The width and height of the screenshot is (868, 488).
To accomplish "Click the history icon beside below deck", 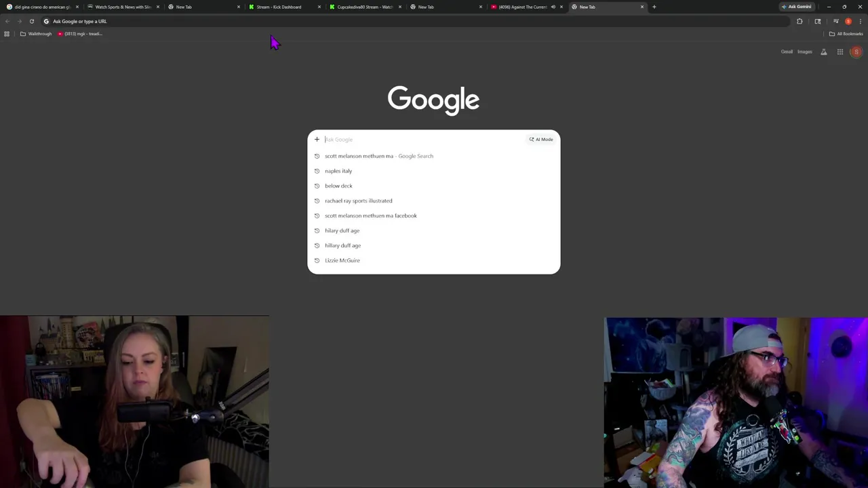I will point(317,186).
